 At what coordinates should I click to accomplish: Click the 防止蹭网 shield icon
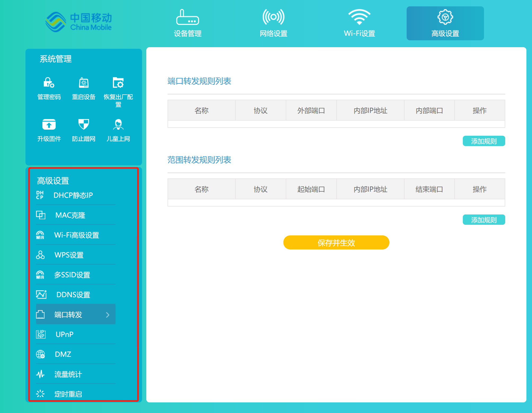[83, 125]
